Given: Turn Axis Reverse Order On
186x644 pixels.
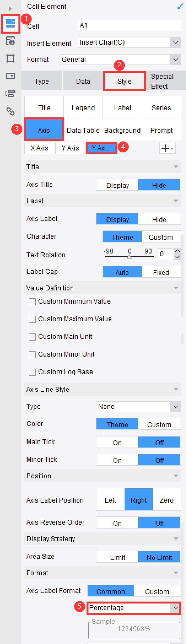Looking at the screenshot, I should 117,523.
